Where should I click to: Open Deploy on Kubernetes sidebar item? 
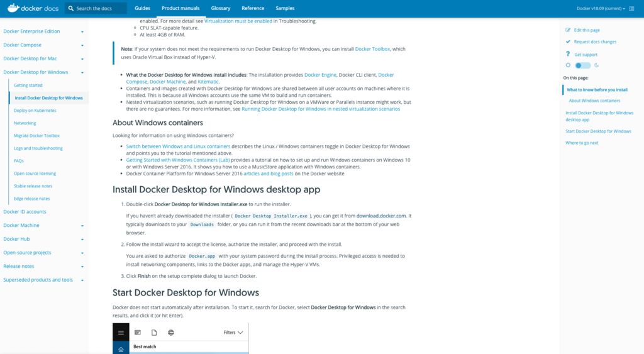coord(35,111)
